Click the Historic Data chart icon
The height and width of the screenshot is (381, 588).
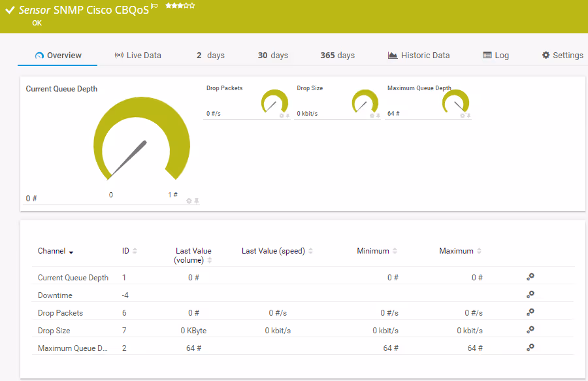pos(393,55)
